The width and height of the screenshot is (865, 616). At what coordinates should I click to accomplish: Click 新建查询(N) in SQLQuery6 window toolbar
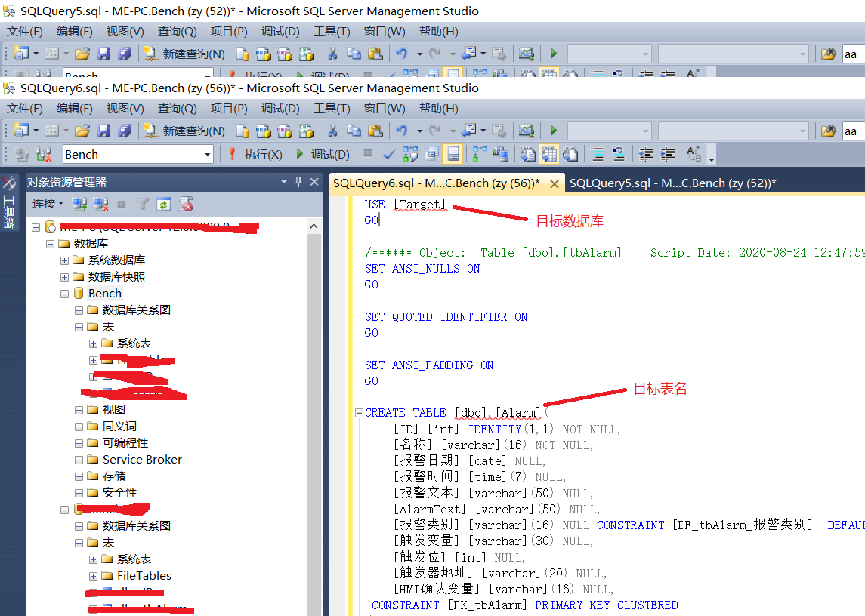coord(184,131)
